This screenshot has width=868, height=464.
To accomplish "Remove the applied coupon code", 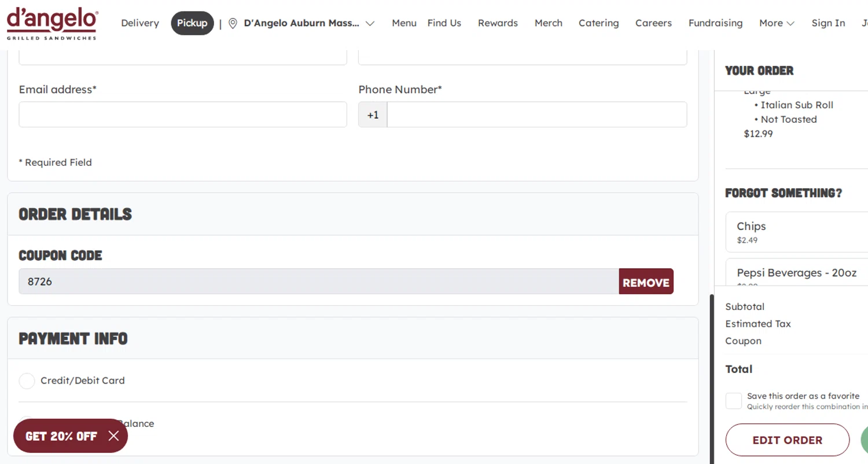I will pos(646,281).
